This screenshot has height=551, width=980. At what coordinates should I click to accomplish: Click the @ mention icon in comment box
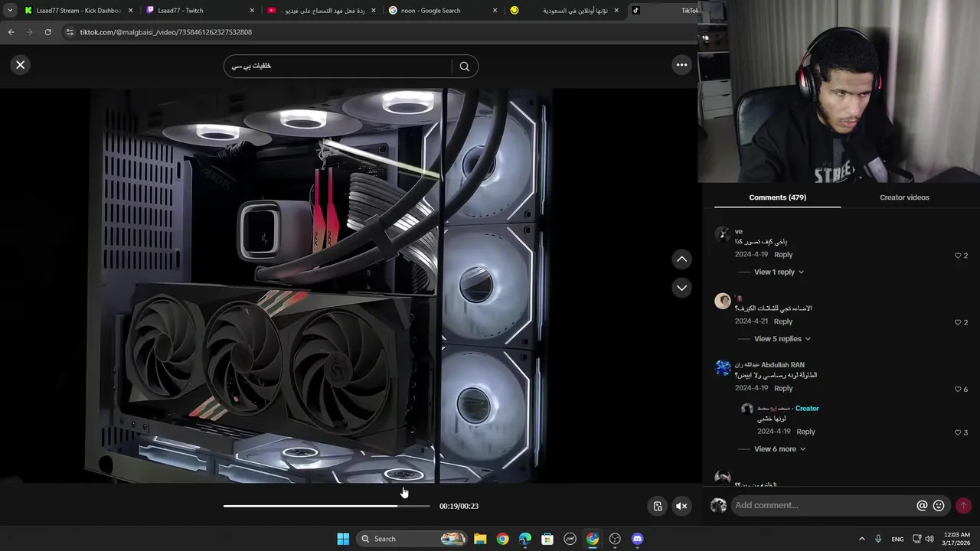tap(922, 506)
